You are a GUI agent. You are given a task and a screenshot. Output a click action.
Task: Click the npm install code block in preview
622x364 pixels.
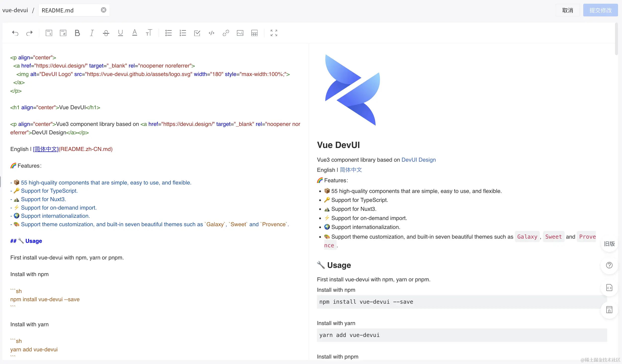[462, 302]
